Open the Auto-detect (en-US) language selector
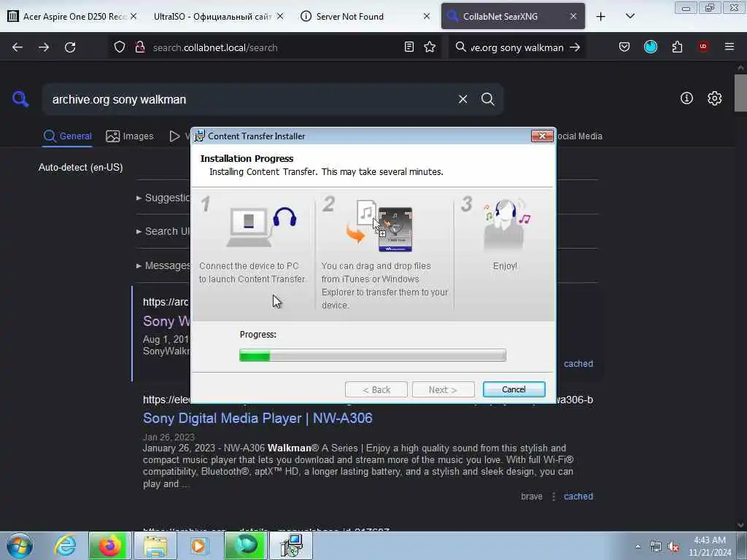Screen dimensions: 747x560 click(x=80, y=168)
